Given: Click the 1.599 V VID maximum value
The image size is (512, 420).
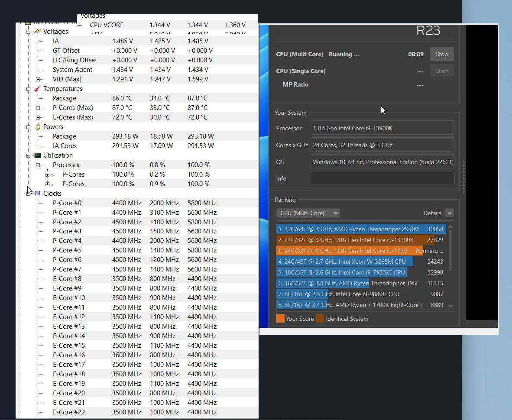Looking at the screenshot, I should [x=198, y=79].
